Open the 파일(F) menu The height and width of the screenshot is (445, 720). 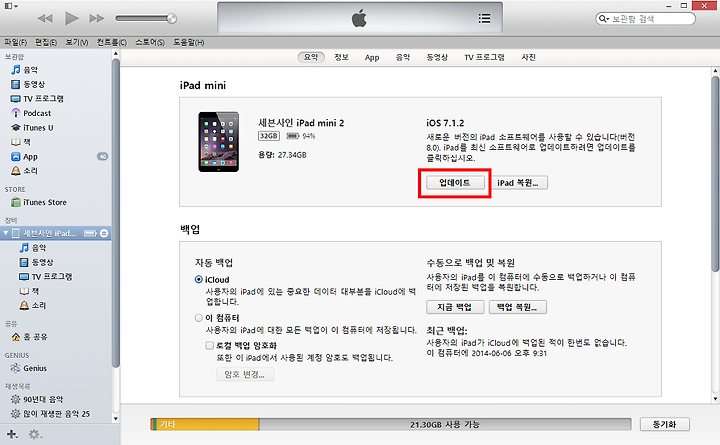coord(16,42)
